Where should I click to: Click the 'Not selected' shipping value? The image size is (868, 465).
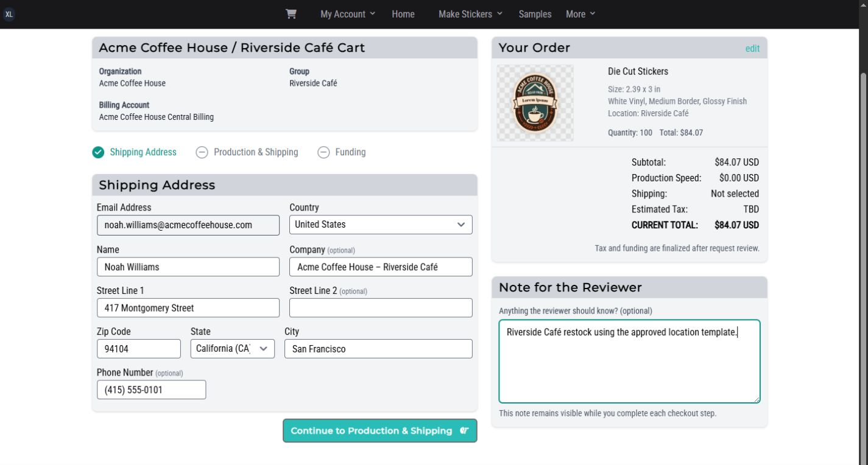tap(735, 194)
